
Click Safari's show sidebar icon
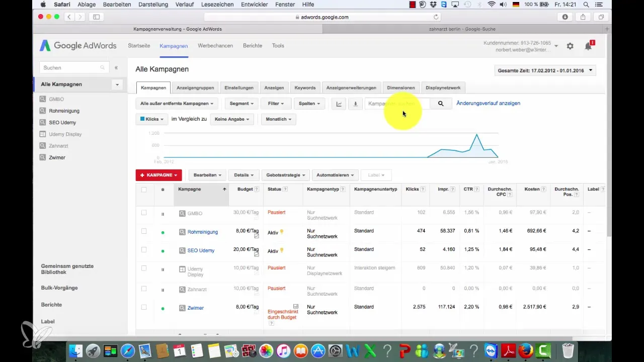coord(96,17)
